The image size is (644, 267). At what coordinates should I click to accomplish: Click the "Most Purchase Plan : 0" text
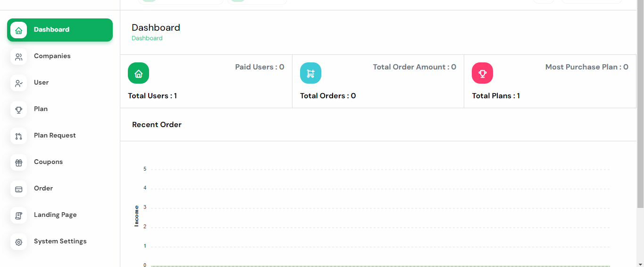pyautogui.click(x=586, y=67)
